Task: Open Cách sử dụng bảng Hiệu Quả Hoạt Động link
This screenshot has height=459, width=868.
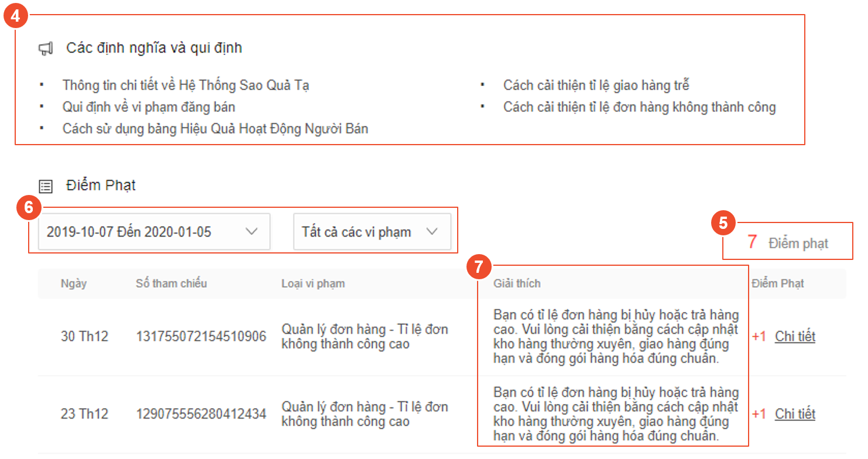Action: pyautogui.click(x=215, y=129)
